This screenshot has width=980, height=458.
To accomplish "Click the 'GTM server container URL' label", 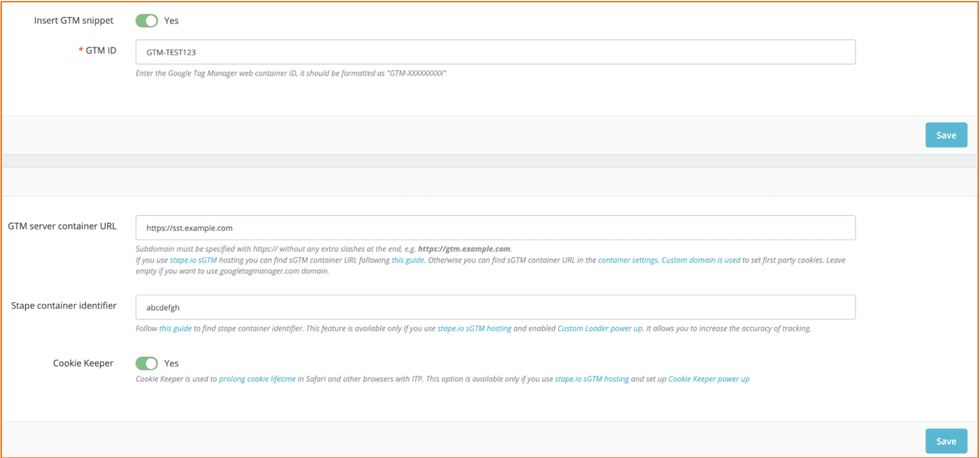I will [62, 226].
